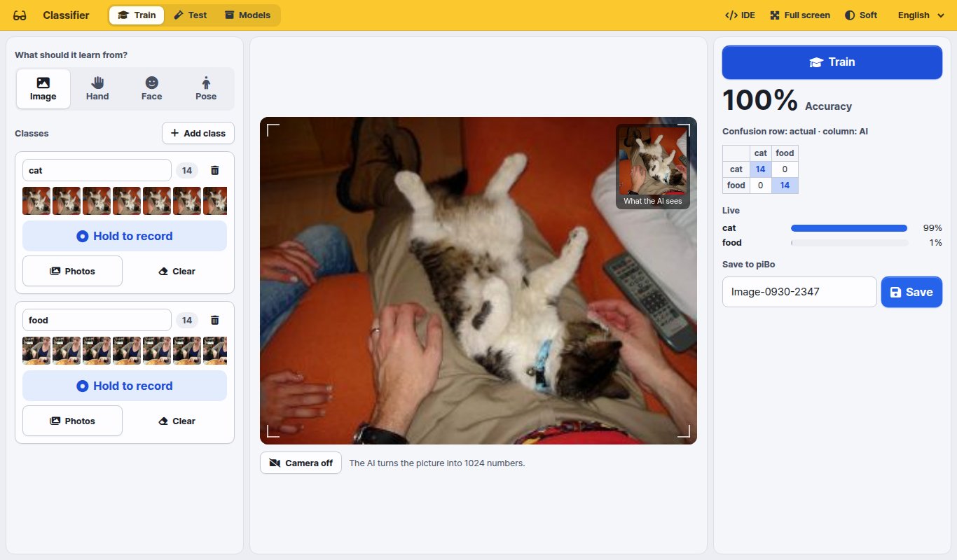Viewport: 957px width, 560px height.
Task: Click the glasses logo icon
Action: tap(20, 15)
